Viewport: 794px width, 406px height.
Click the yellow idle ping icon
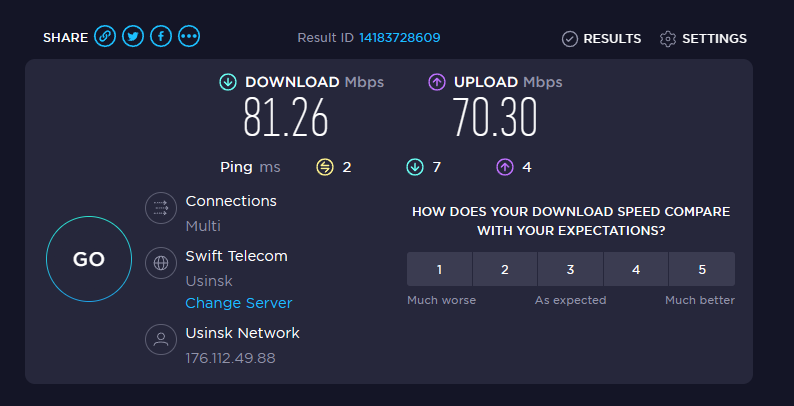325,167
